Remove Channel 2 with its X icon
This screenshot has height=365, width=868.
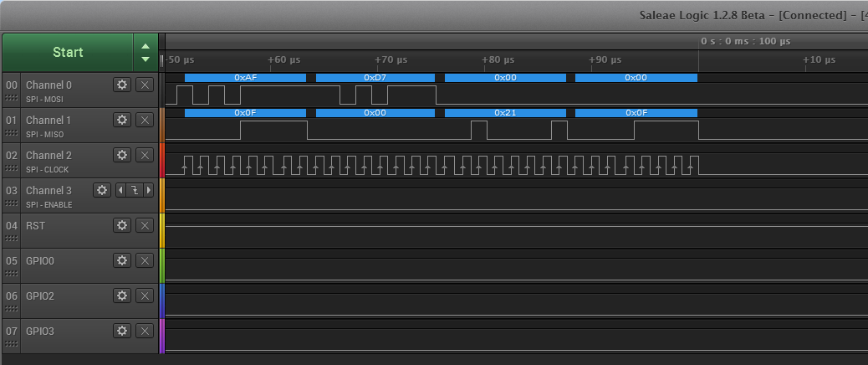coord(145,155)
